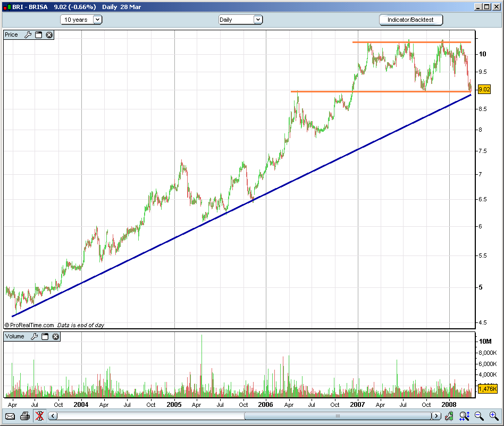This screenshot has width=504, height=426.
Task: Maximize the BRISA chart window
Action: 487,7
